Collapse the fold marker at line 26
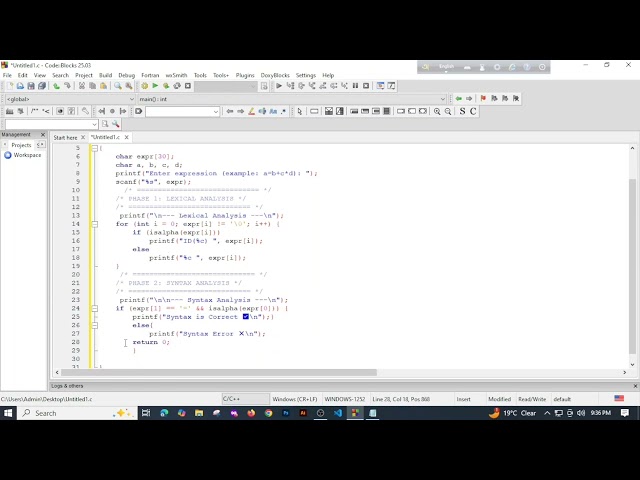640x480 pixels. (x=95, y=325)
